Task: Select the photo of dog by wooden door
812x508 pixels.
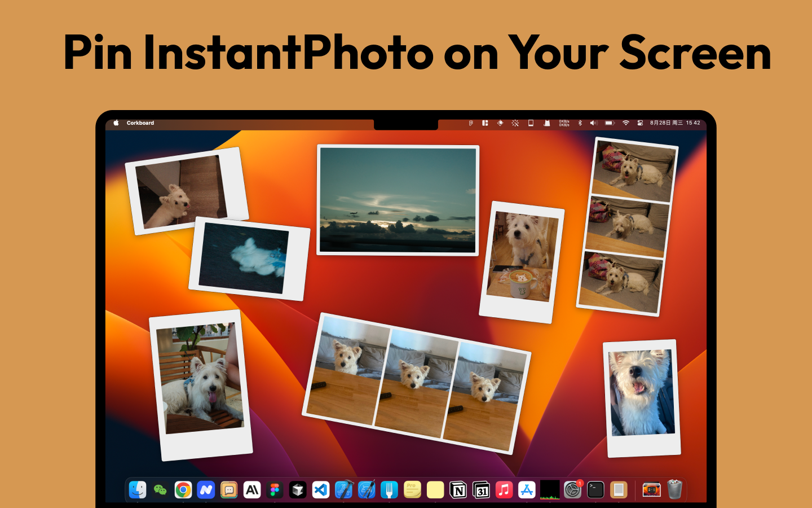Action: click(187, 191)
